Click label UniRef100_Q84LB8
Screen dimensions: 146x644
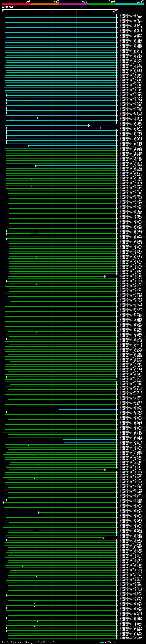[x=131, y=58]
